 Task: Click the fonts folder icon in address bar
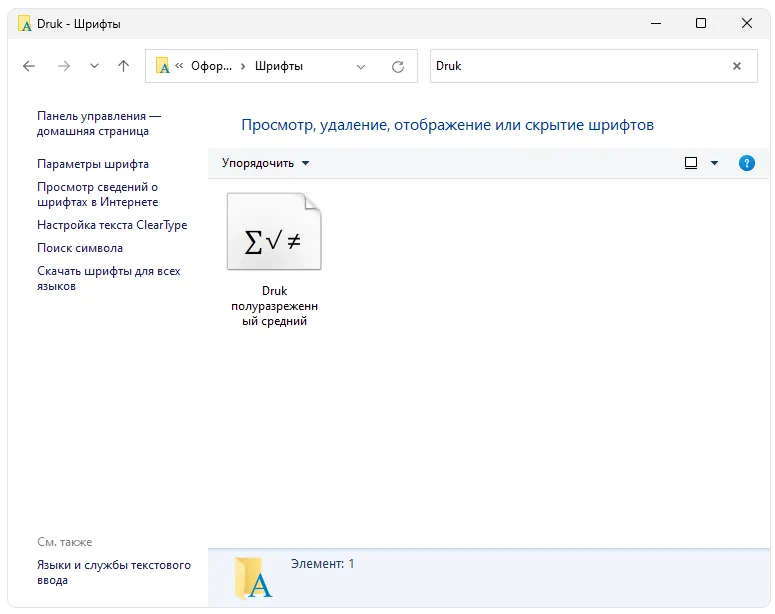163,66
